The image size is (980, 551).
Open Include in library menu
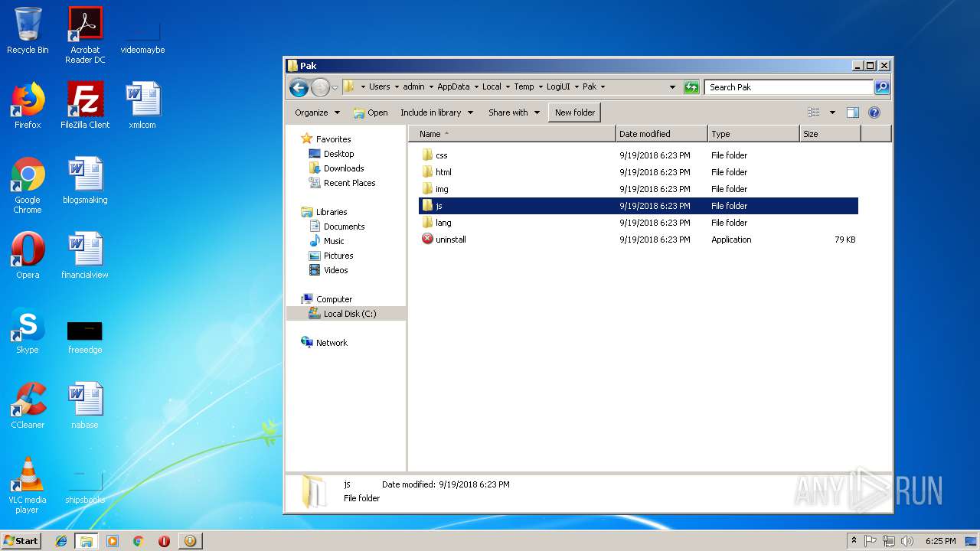pyautogui.click(x=437, y=112)
